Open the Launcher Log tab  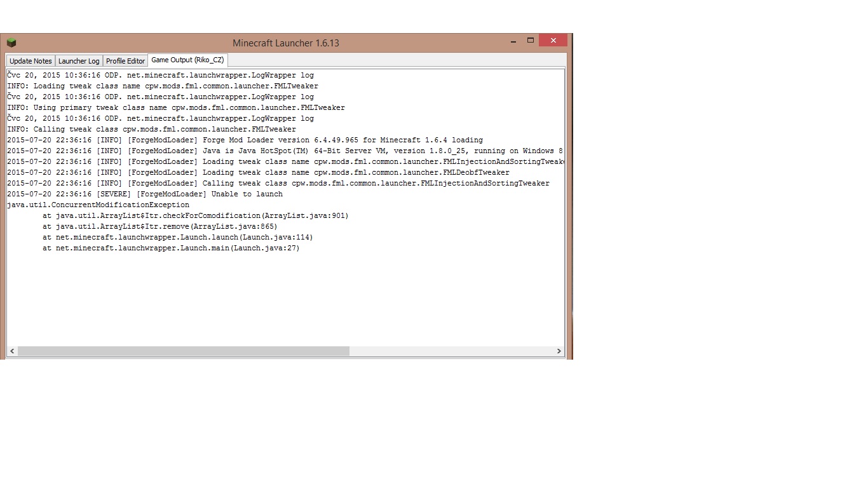tap(79, 61)
